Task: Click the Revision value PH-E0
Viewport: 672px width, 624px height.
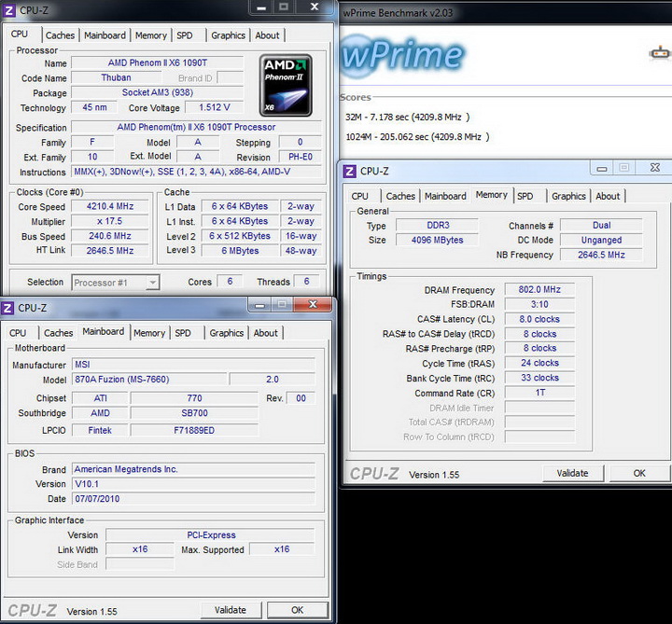Action: click(x=300, y=157)
